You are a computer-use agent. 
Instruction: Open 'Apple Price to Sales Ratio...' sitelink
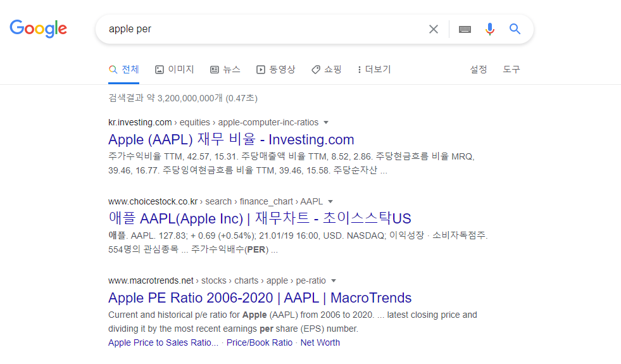pyautogui.click(x=163, y=342)
